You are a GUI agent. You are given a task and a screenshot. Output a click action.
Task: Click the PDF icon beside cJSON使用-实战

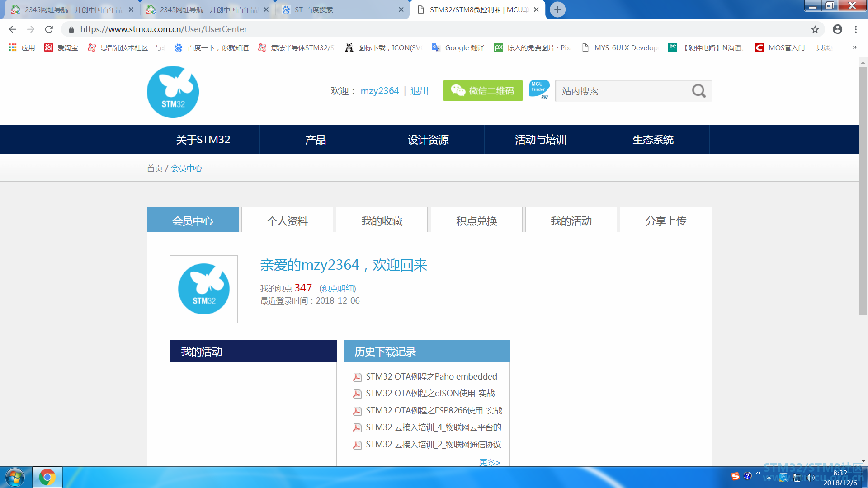click(x=357, y=394)
